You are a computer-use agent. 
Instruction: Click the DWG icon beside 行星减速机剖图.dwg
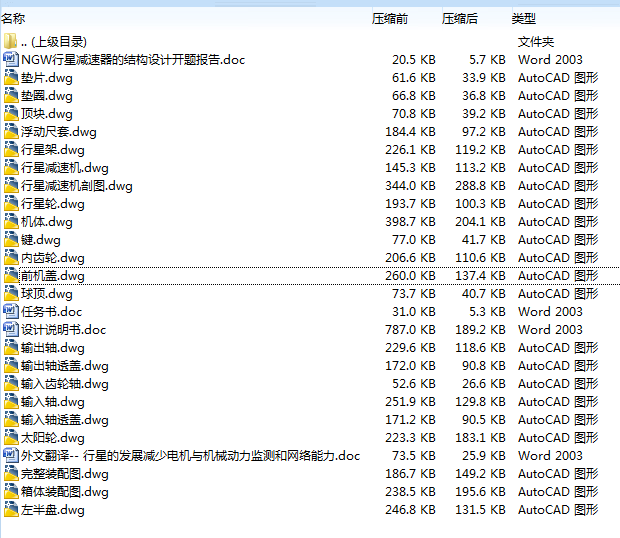tap(11, 185)
